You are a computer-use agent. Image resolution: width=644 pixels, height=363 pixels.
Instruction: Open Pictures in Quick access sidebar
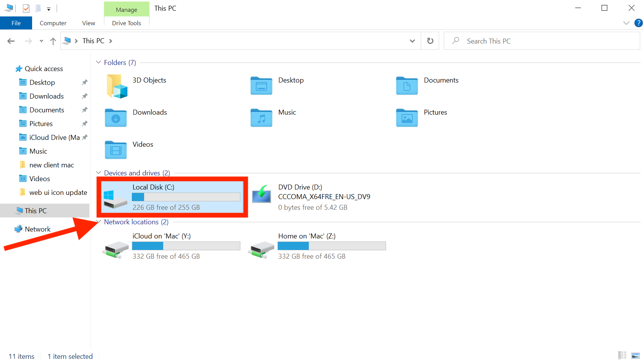pos(41,124)
